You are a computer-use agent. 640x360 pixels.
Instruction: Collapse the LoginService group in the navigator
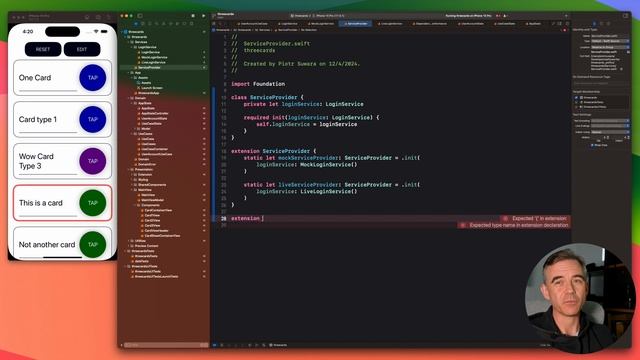[131, 47]
